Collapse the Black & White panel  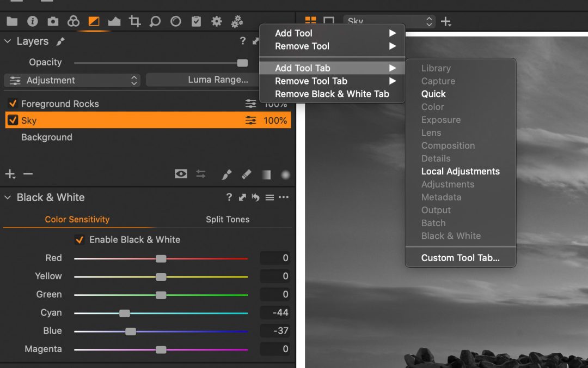[8, 197]
